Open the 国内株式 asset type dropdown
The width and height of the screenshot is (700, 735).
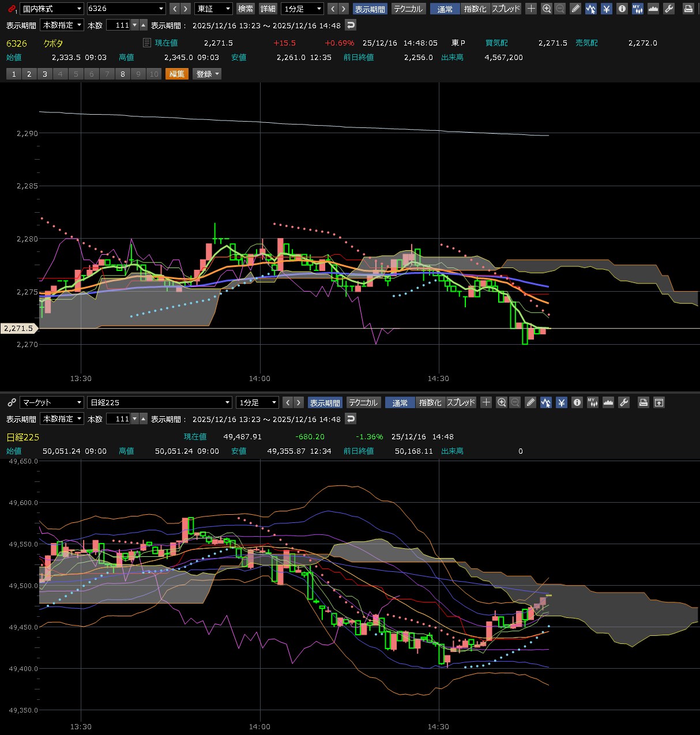pyautogui.click(x=52, y=9)
